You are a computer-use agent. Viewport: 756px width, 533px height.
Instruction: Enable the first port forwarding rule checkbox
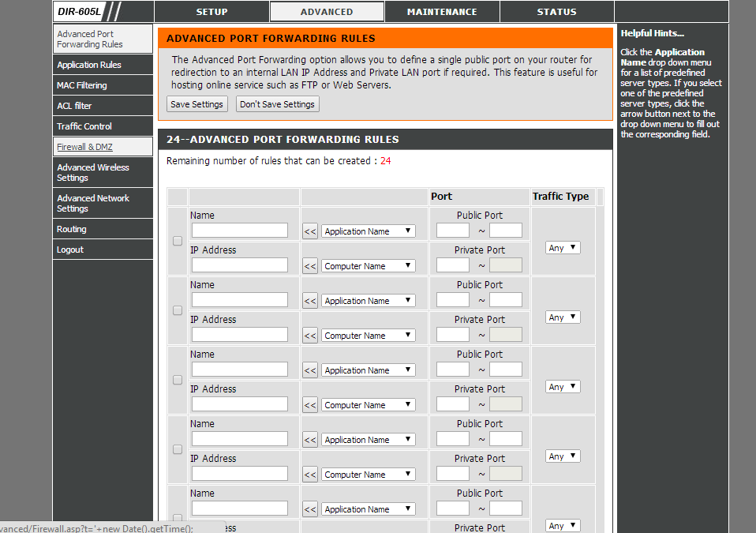[178, 241]
